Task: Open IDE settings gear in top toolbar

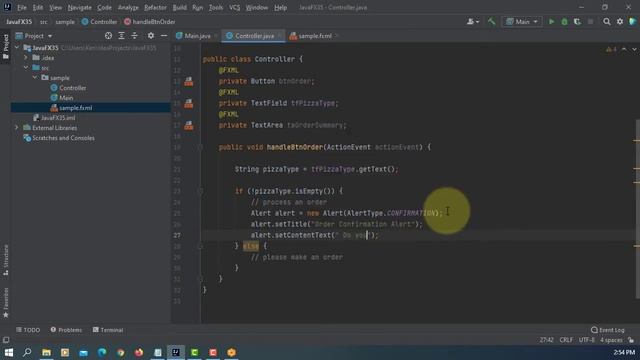Action: (620, 22)
